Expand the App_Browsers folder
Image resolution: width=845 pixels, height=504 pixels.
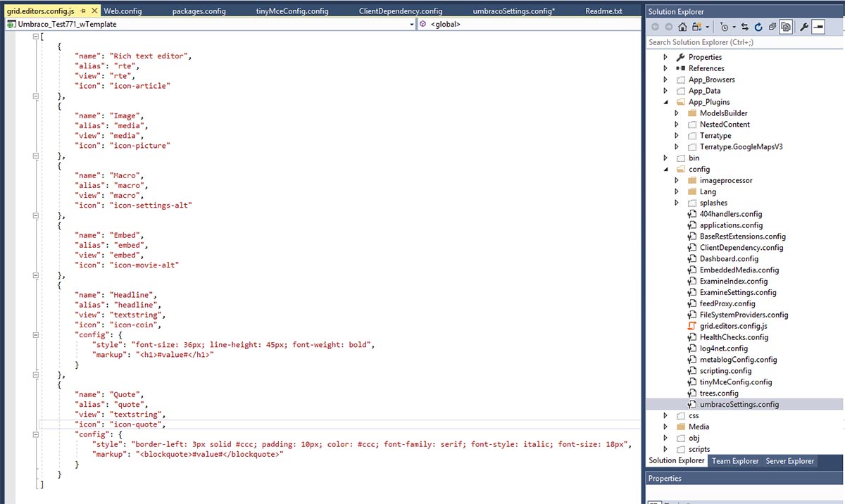[665, 80]
